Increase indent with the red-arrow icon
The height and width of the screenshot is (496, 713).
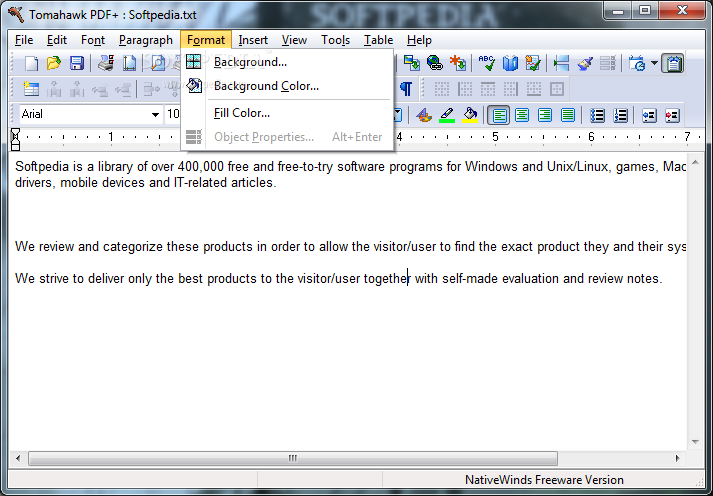(x=672, y=115)
